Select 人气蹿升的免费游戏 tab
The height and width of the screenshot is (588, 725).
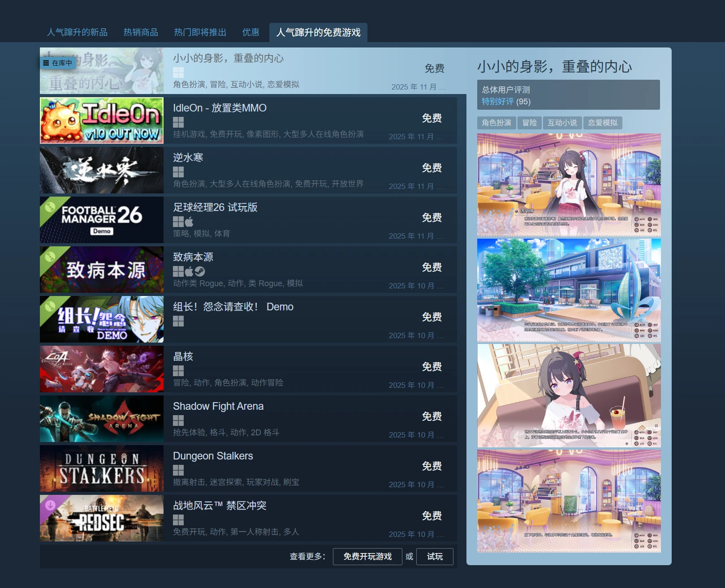click(x=318, y=32)
